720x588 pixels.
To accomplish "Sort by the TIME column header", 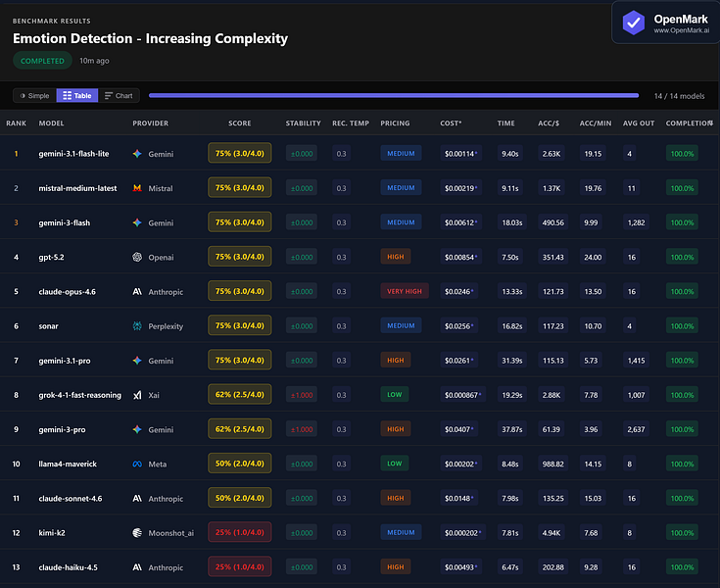I will tap(506, 123).
